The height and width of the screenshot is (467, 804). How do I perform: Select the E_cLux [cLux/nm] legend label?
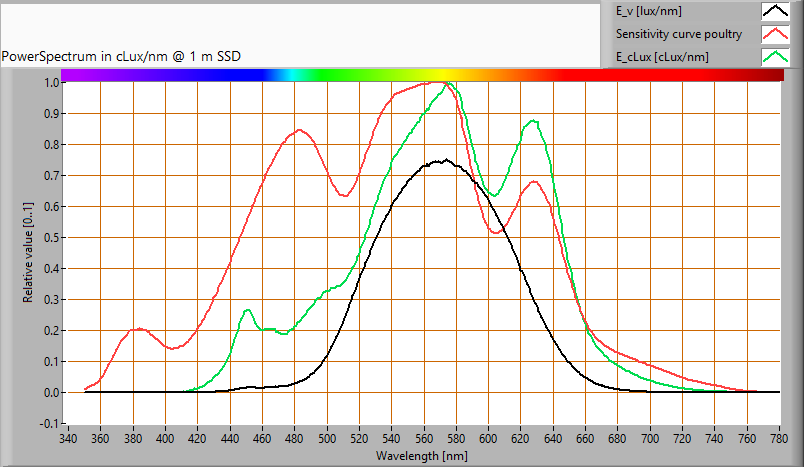tap(662, 56)
